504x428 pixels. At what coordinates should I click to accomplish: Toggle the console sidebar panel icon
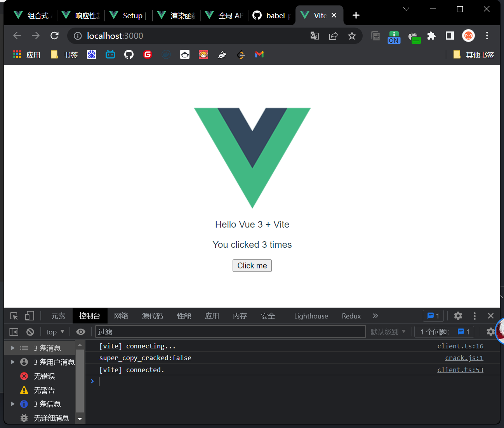[14, 332]
